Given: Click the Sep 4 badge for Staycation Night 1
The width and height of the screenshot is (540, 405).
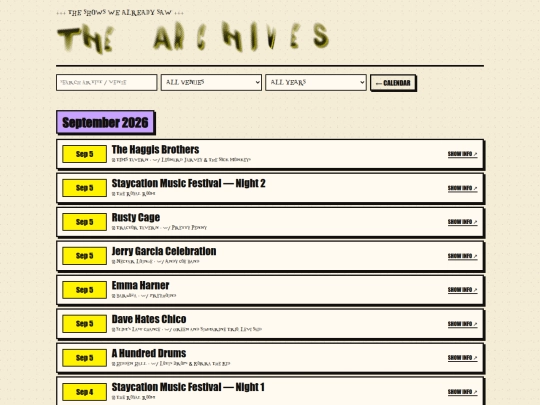Looking at the screenshot, I should tap(84, 392).
